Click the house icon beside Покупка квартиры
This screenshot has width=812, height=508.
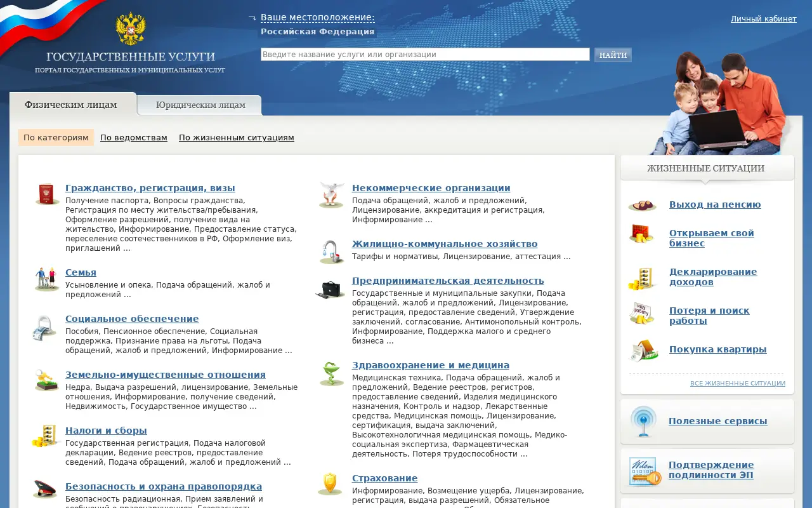tap(643, 350)
